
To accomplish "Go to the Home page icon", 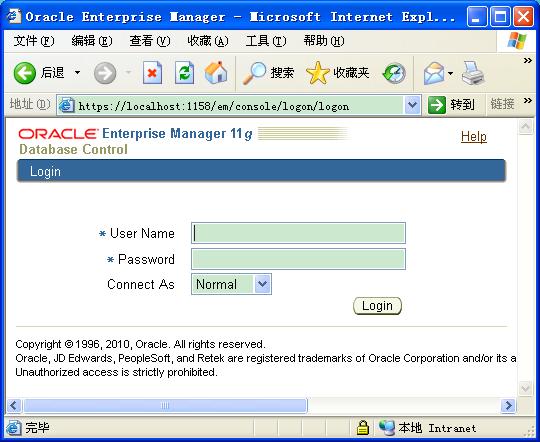I will tap(216, 73).
